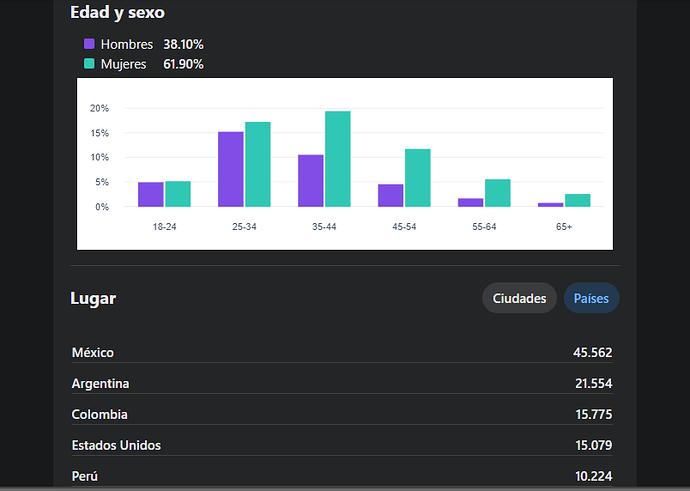Click the México country row

point(341,352)
